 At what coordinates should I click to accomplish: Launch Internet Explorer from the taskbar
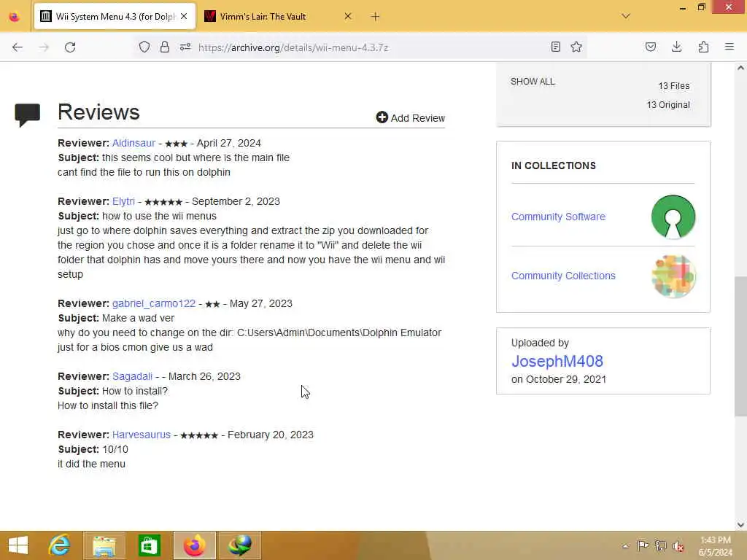click(60, 545)
